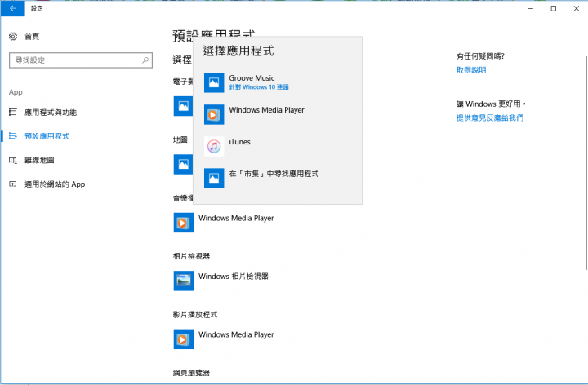Maximize the Settings window
The height and width of the screenshot is (385, 588).
point(554,8)
